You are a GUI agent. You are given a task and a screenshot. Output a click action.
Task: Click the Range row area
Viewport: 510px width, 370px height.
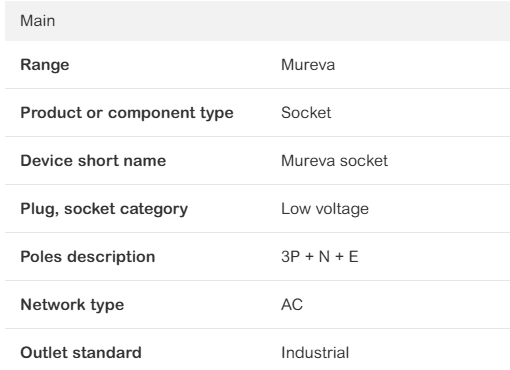coord(257,65)
